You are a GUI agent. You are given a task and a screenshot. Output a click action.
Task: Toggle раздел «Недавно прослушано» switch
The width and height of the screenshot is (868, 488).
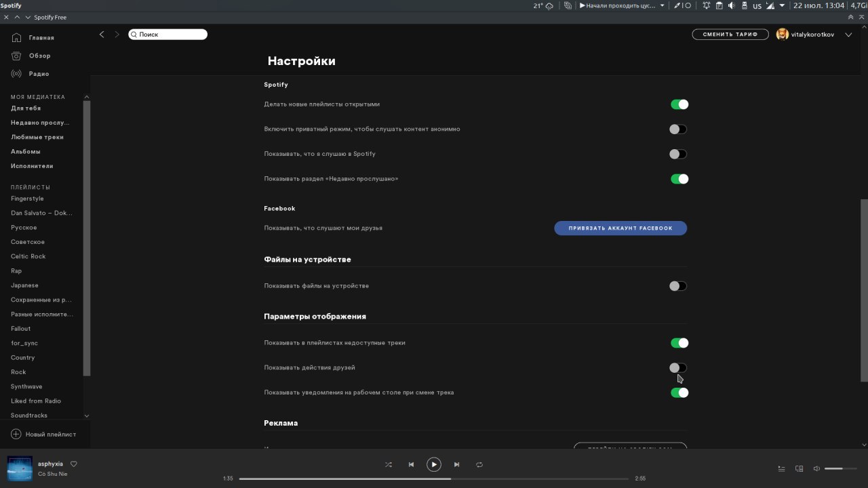point(679,179)
